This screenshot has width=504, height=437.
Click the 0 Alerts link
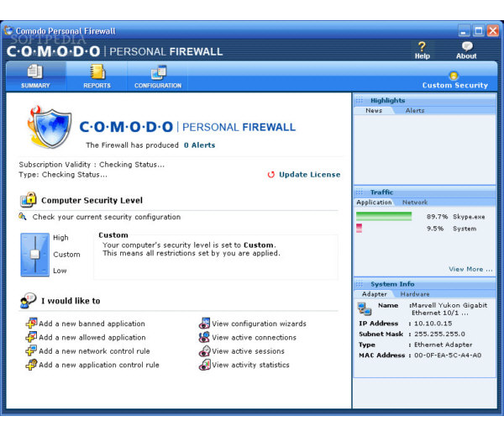(x=199, y=145)
